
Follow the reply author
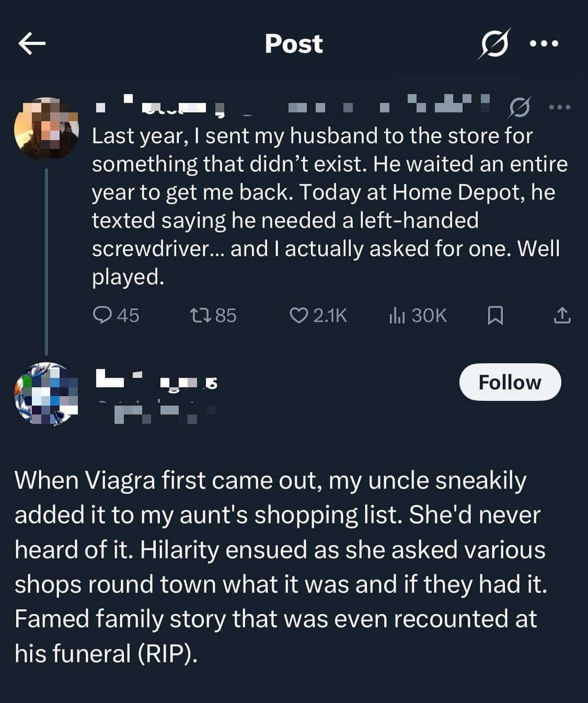(510, 382)
